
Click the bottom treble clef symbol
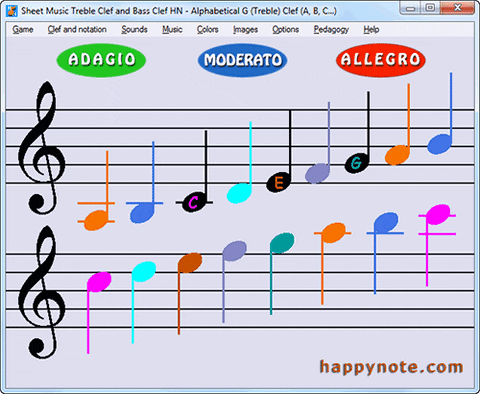(42, 293)
